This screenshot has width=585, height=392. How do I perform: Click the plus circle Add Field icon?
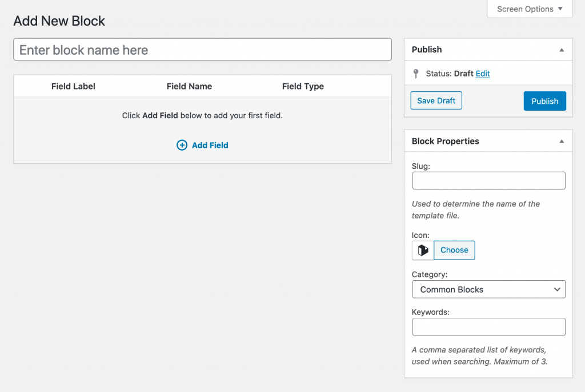click(182, 146)
